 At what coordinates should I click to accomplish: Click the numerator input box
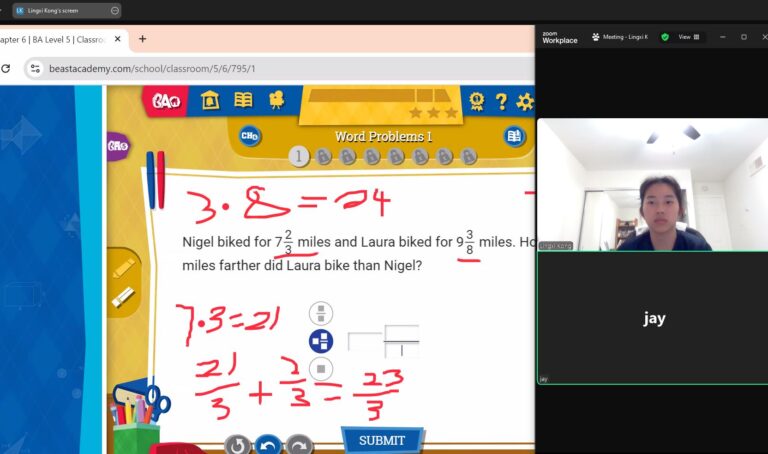coord(402,333)
